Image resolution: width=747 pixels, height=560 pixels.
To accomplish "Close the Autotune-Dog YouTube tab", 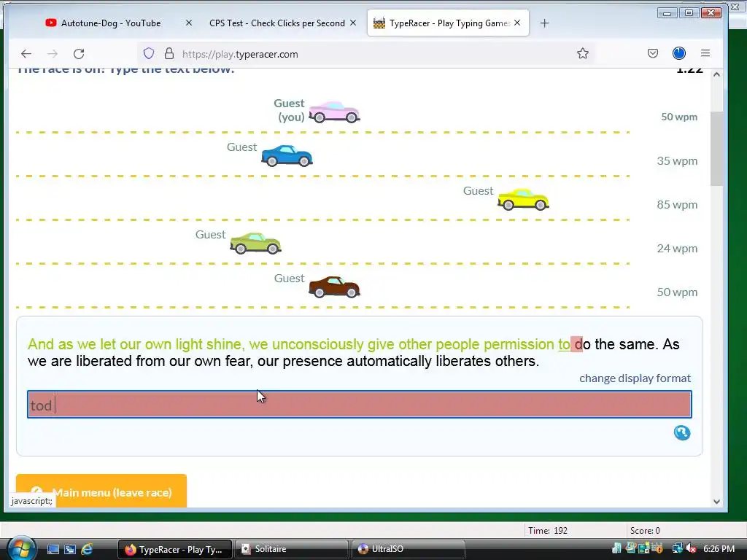I will pyautogui.click(x=189, y=23).
